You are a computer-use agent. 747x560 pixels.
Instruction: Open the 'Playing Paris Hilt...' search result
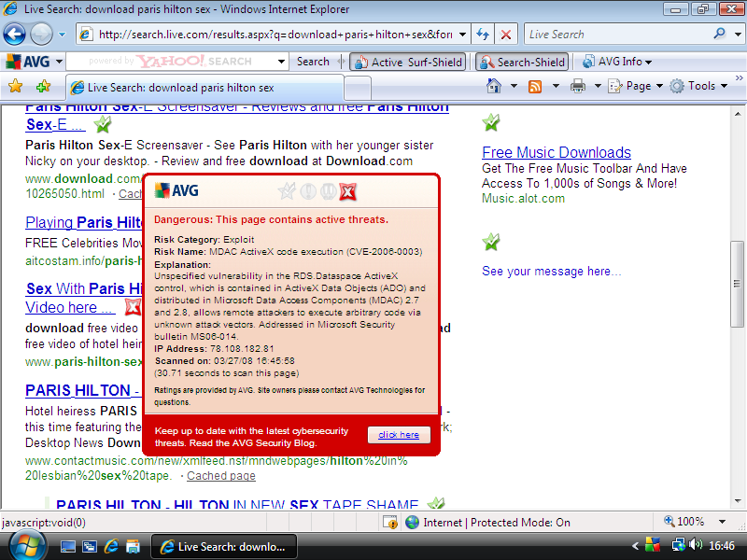pyautogui.click(x=84, y=222)
